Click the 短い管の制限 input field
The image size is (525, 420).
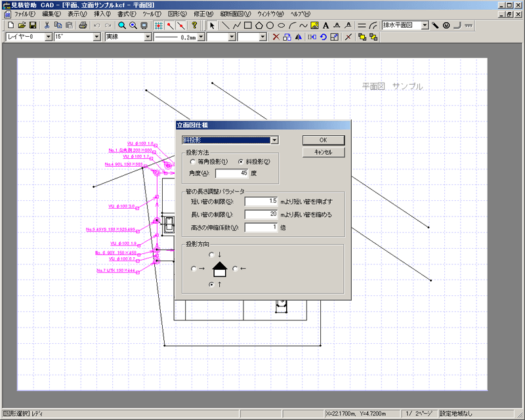[261, 201]
